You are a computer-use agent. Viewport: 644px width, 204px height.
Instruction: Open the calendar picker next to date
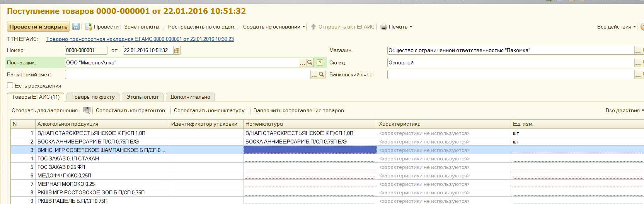pos(177,51)
